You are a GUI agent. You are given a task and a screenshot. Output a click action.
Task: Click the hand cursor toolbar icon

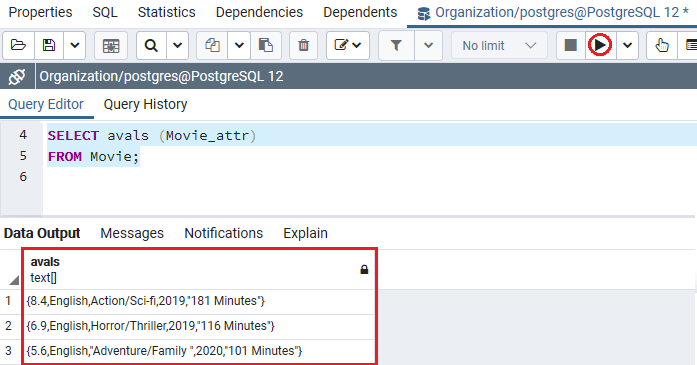click(x=662, y=45)
